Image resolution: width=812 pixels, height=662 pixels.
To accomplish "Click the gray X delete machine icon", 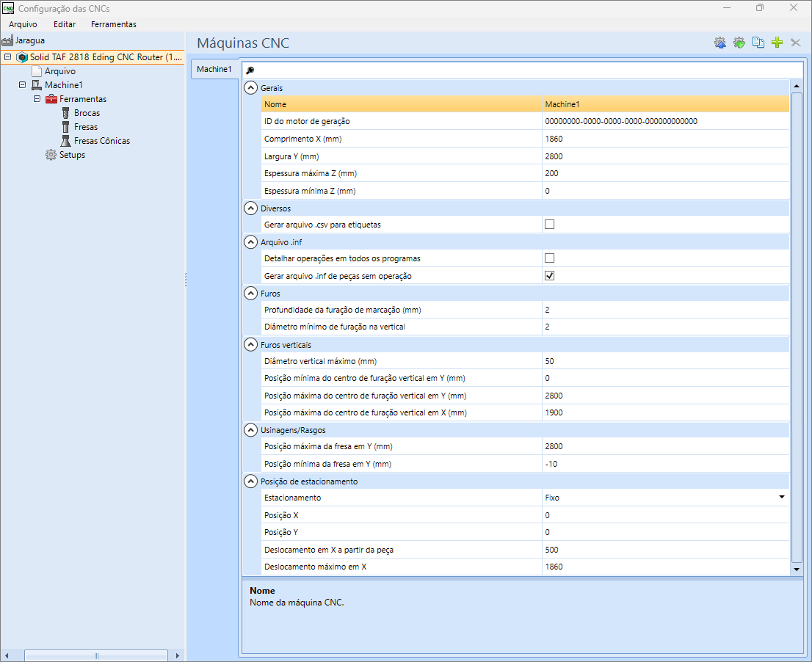I will [x=796, y=43].
